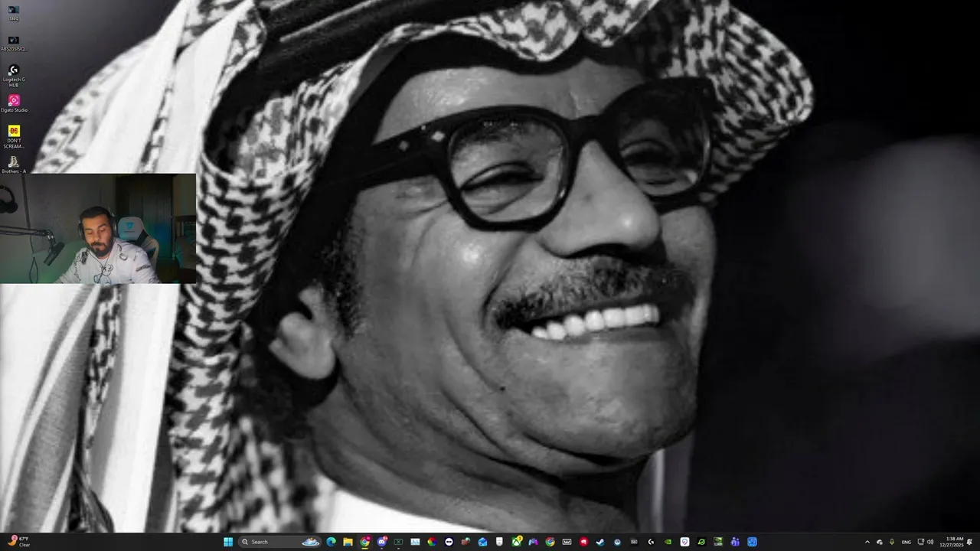Open Microsoft Edge from the taskbar
Image resolution: width=980 pixels, height=551 pixels.
(331, 542)
